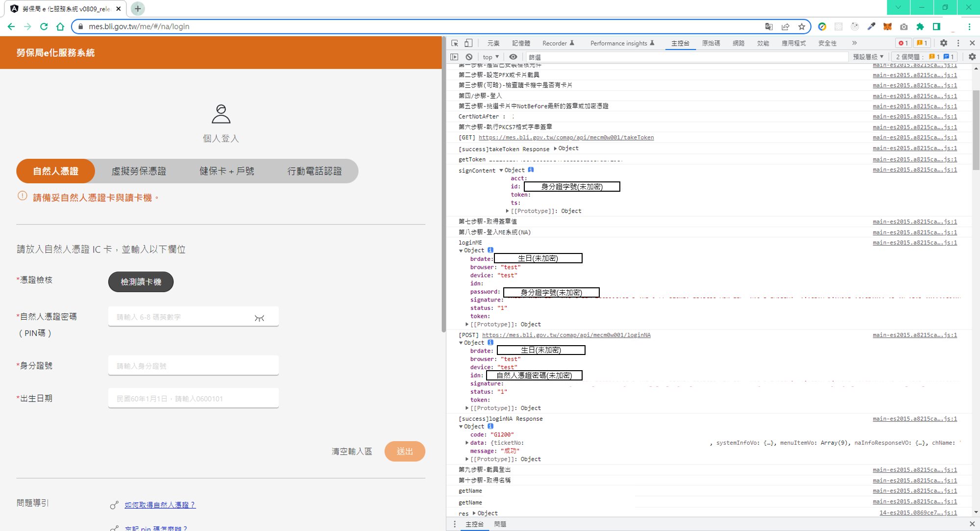
Task: Collapse the signContent Object
Action: pyautogui.click(x=501, y=170)
